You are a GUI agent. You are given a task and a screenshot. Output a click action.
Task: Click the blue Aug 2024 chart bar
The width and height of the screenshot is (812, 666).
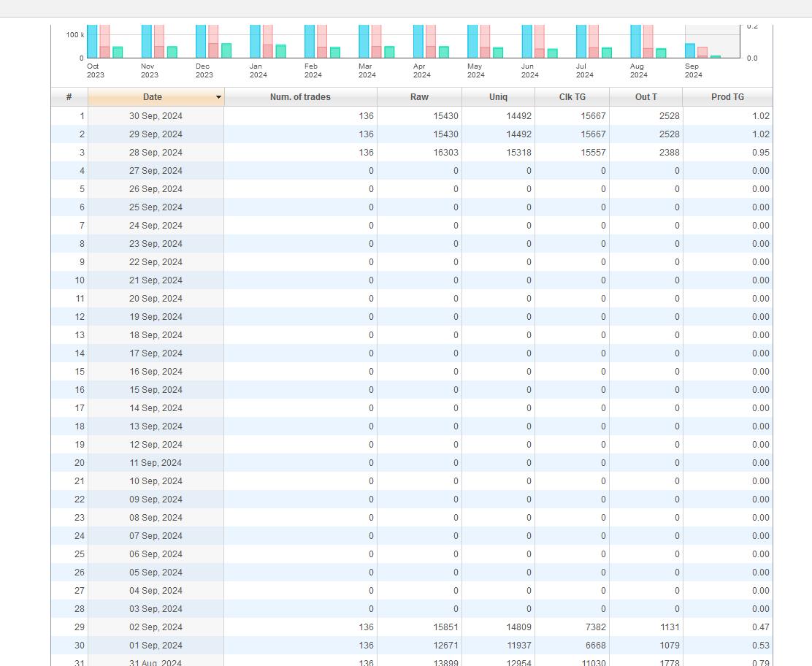[x=635, y=42]
